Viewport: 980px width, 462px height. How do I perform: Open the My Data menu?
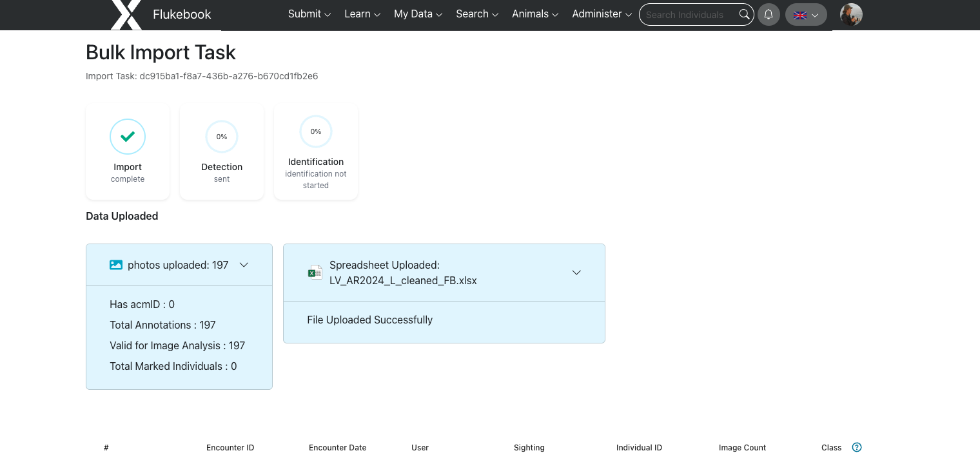(x=418, y=14)
